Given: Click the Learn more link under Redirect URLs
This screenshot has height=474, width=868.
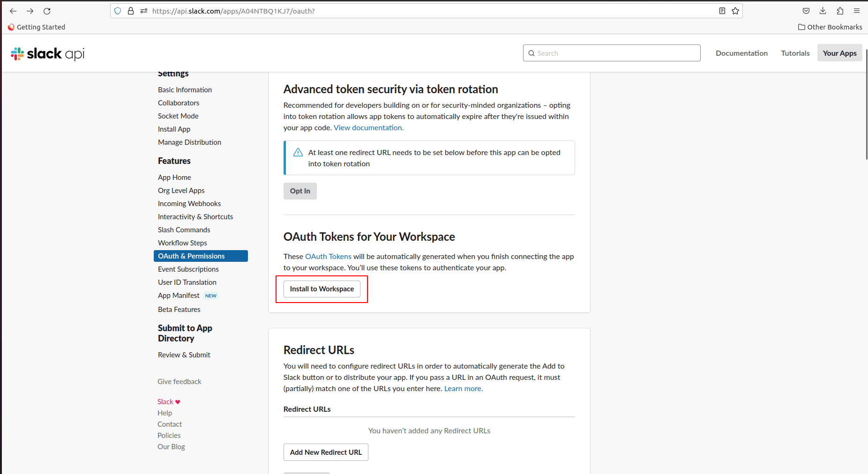Looking at the screenshot, I should tap(464, 389).
